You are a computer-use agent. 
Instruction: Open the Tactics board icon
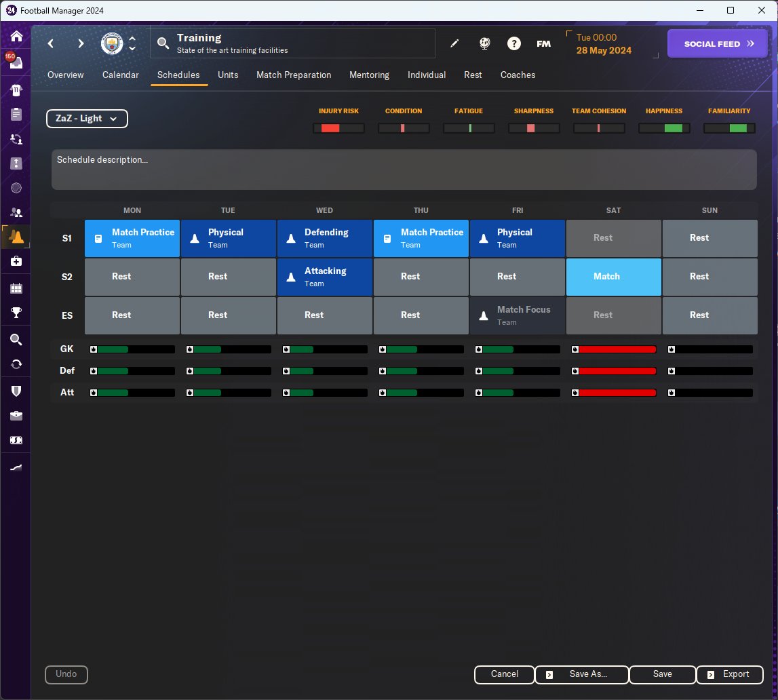coord(16,163)
